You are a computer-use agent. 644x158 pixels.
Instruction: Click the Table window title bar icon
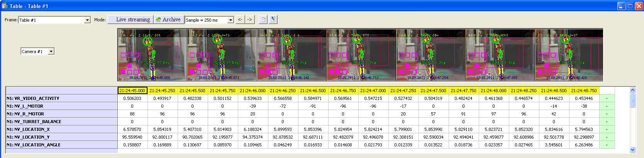point(5,6)
